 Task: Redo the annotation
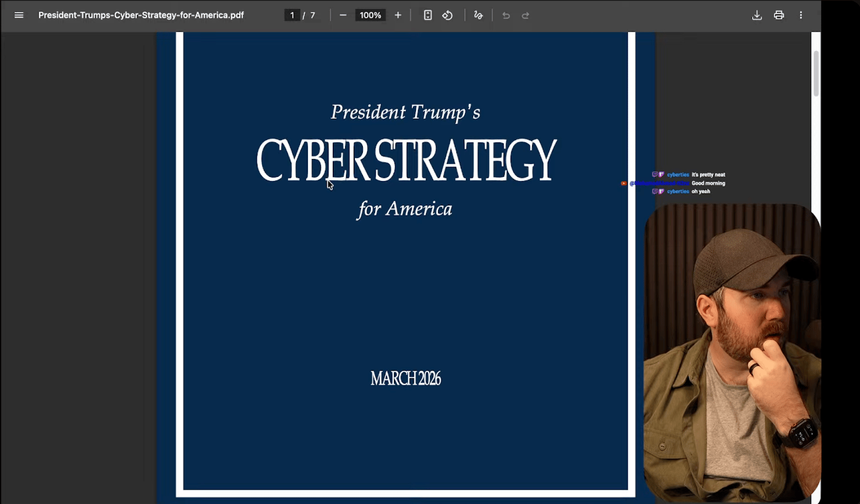click(526, 15)
